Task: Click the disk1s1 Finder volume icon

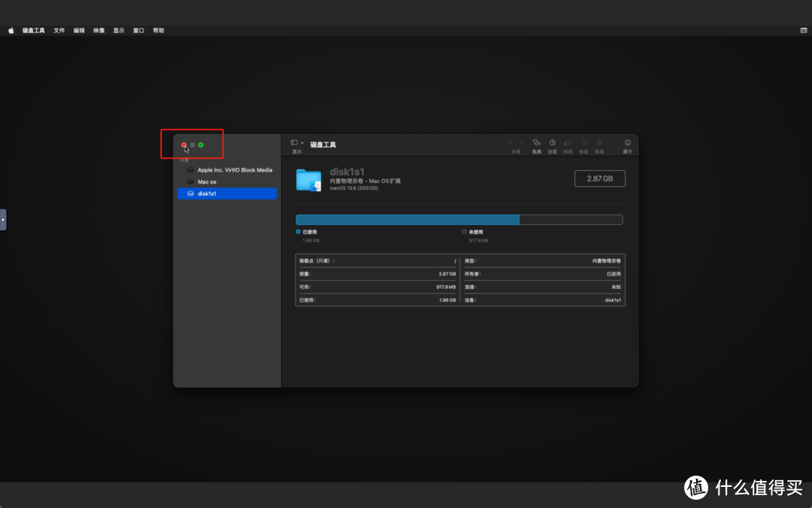Action: pos(309,180)
